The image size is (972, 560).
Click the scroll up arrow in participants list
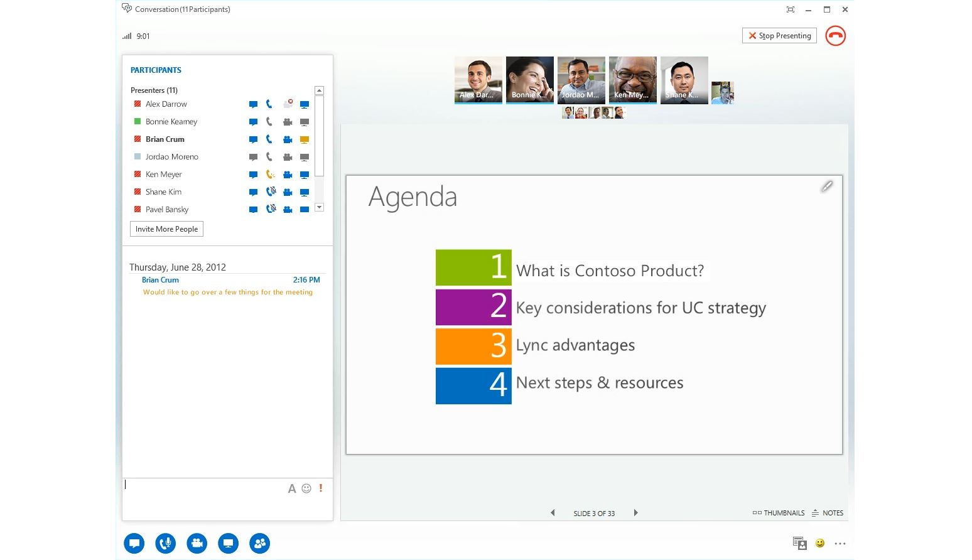[x=319, y=90]
